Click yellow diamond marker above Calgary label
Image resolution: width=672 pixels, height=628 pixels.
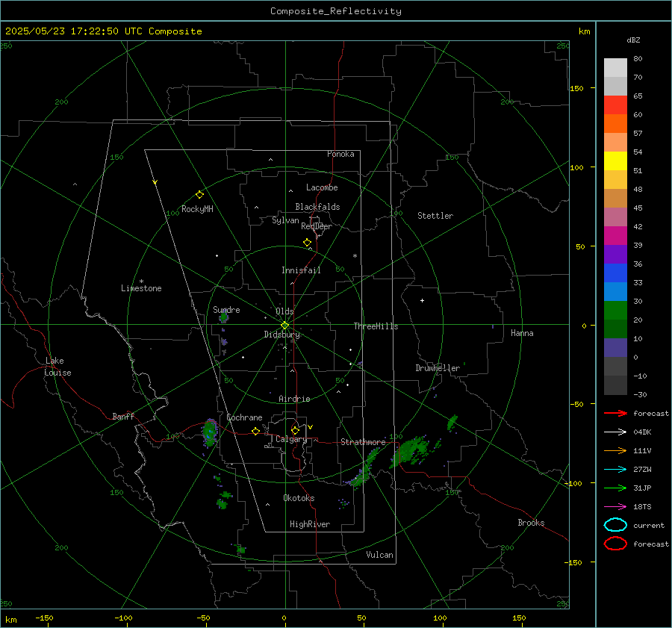point(295,430)
